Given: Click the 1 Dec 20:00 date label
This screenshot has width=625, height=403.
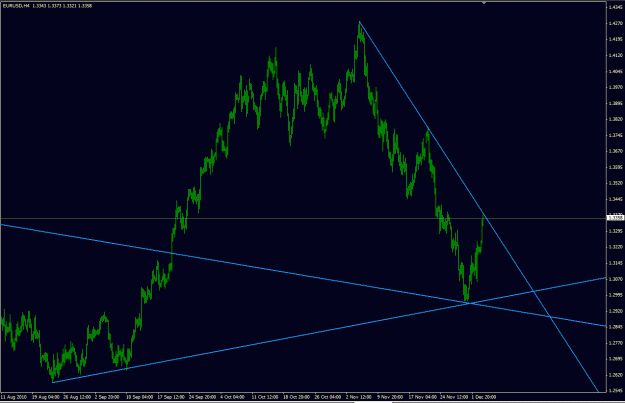Looking at the screenshot, I should click(x=484, y=397).
